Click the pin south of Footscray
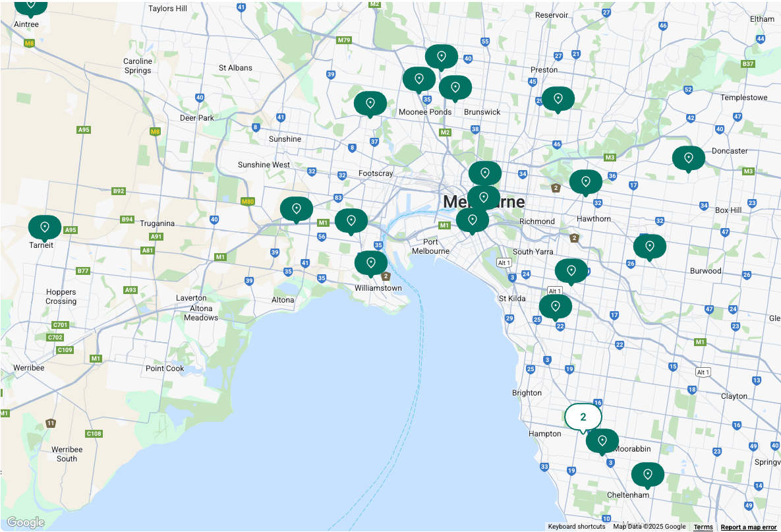 (x=351, y=221)
